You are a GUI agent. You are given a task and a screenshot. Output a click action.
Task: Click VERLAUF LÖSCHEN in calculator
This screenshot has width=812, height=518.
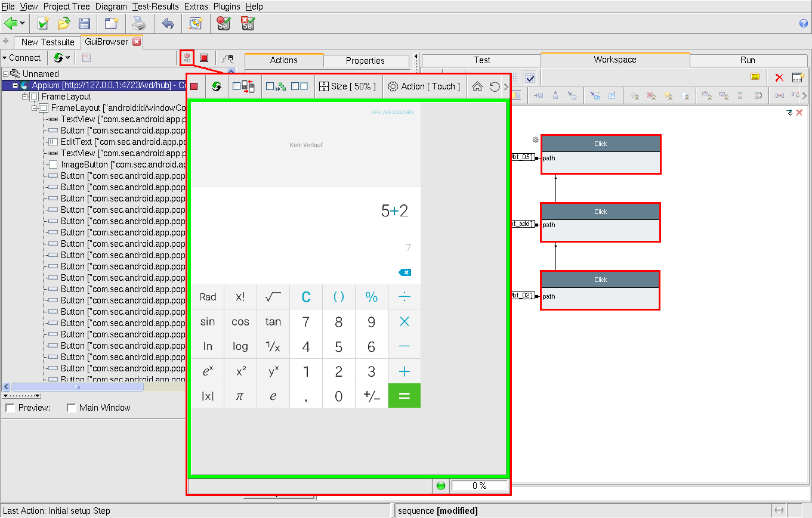click(x=392, y=112)
